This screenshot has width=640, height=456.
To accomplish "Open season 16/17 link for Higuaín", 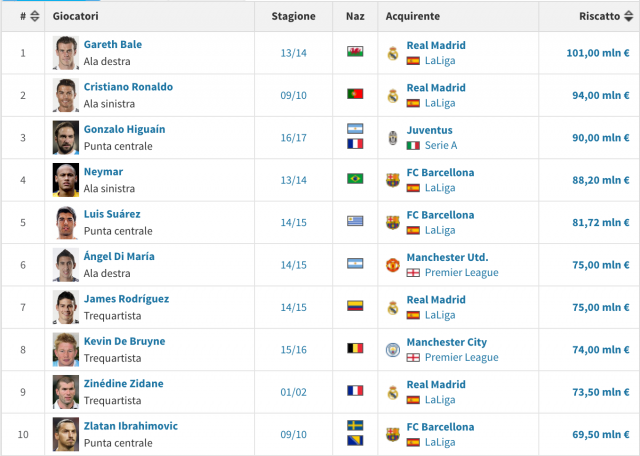I will tap(293, 138).
